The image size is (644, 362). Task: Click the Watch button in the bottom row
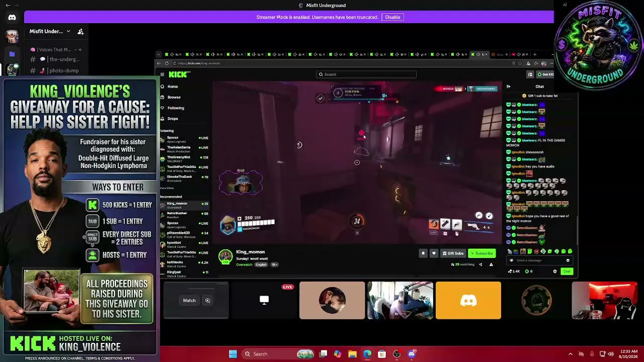(x=189, y=301)
